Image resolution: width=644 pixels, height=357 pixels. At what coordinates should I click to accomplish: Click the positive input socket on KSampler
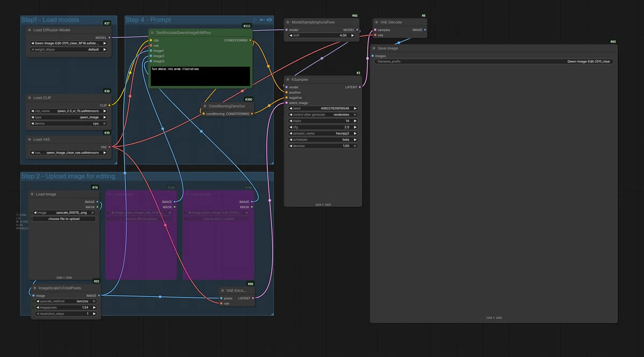pyautogui.click(x=287, y=92)
